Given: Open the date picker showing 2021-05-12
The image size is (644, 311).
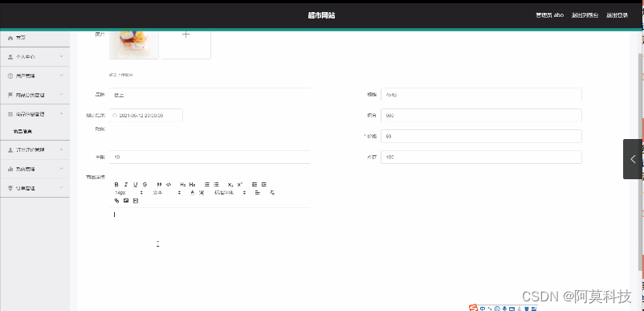Looking at the screenshot, I should tap(146, 116).
